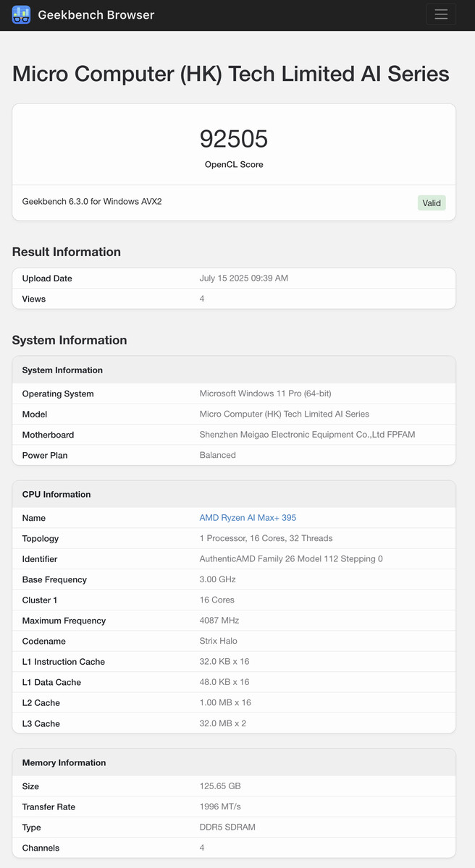The width and height of the screenshot is (475, 868).
Task: Click the Maximum Frequency 4087 MHz value
Action: click(x=219, y=621)
